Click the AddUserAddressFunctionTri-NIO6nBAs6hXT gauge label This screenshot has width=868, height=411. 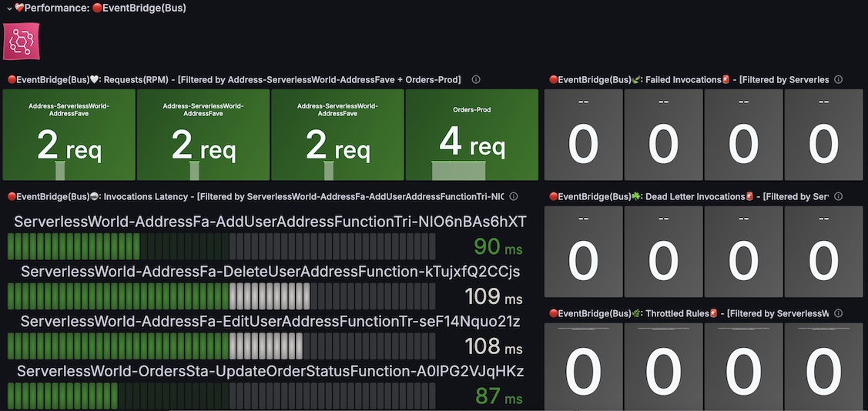point(270,222)
